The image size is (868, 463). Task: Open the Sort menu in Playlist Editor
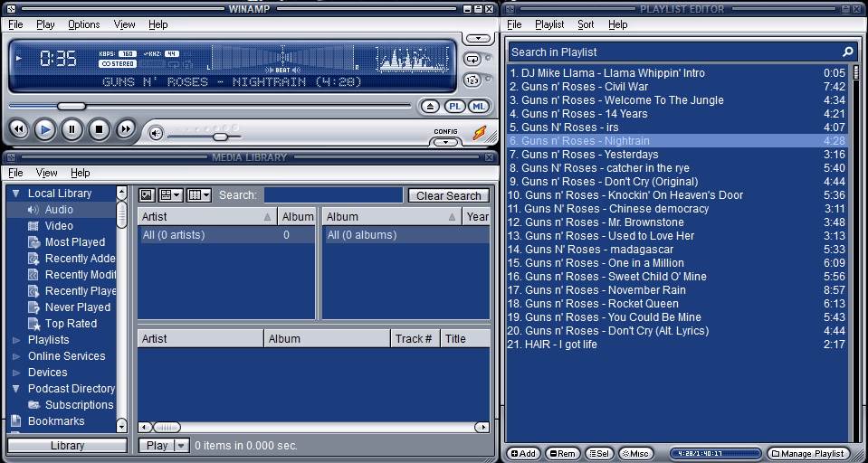pos(586,24)
